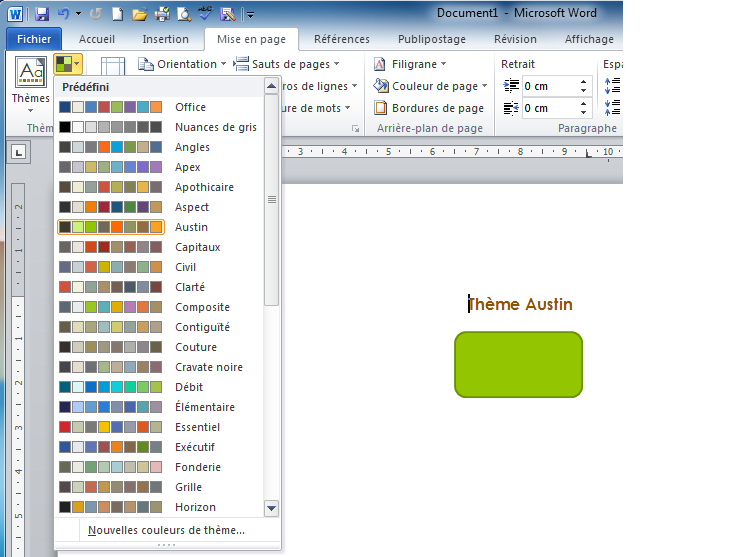Select Office color scheme
This screenshot has width=731, height=557.
159,107
